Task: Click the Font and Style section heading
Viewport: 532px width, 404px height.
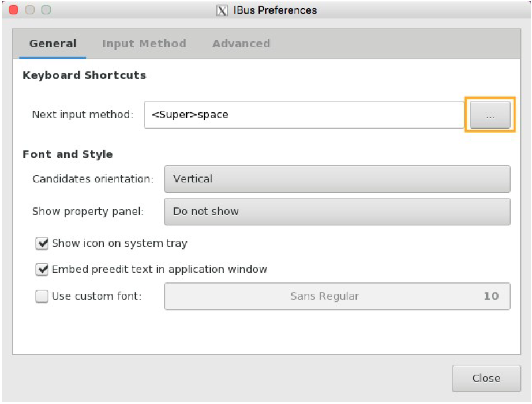Action: (68, 154)
